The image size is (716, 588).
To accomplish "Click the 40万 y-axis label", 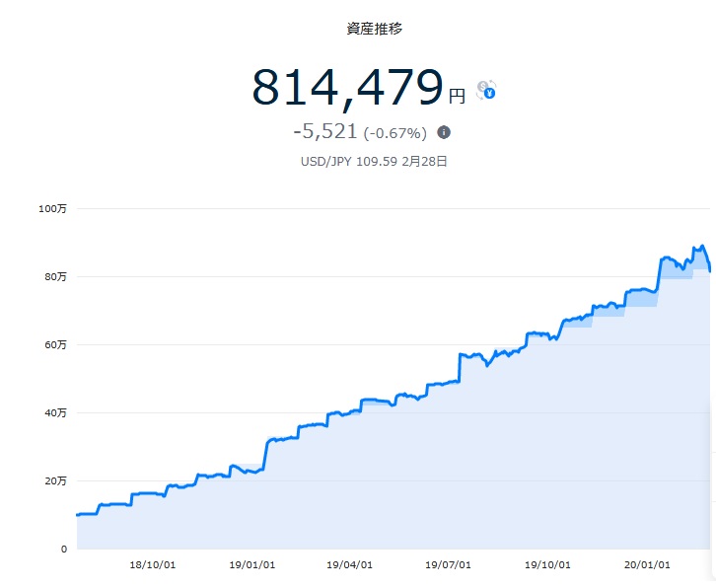I will point(55,413).
